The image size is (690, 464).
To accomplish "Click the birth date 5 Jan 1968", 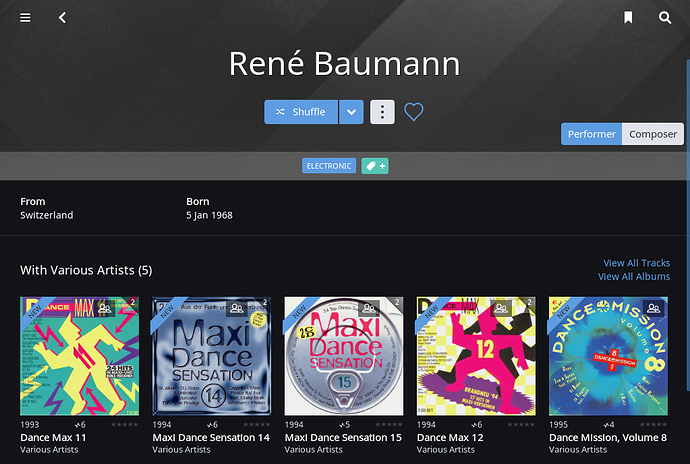I will (x=209, y=215).
